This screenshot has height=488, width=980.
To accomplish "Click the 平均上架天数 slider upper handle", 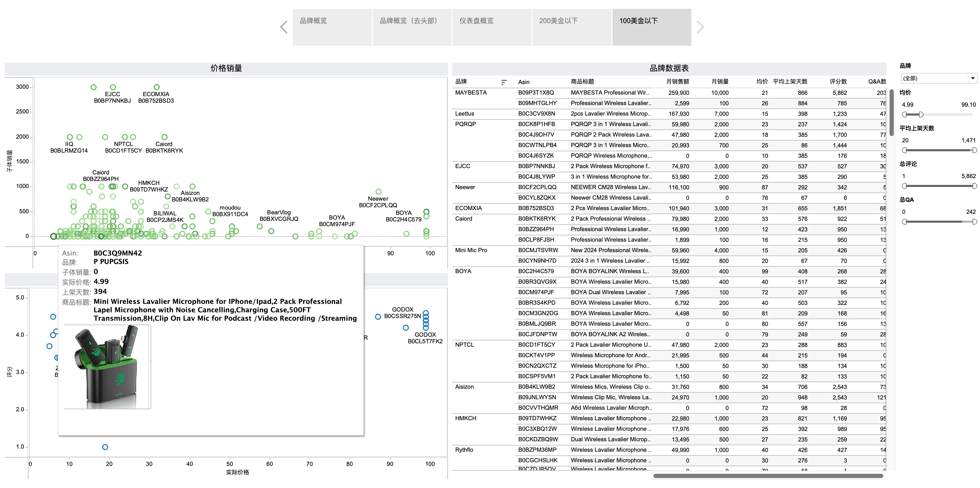I will 974,150.
